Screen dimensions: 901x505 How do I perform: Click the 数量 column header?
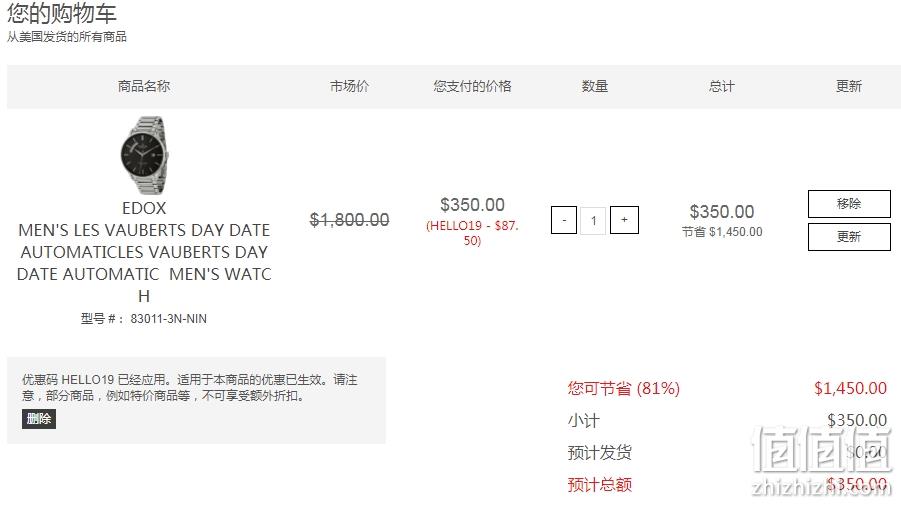(595, 86)
